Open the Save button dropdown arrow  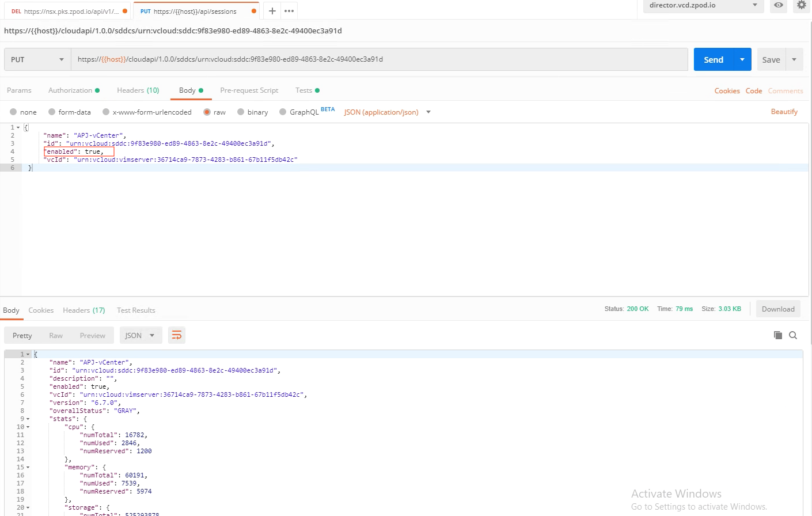[794, 59]
